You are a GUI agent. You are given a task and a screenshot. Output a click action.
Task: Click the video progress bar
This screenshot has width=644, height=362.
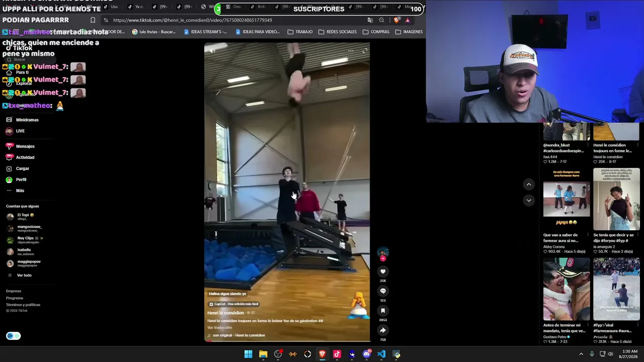(287, 341)
